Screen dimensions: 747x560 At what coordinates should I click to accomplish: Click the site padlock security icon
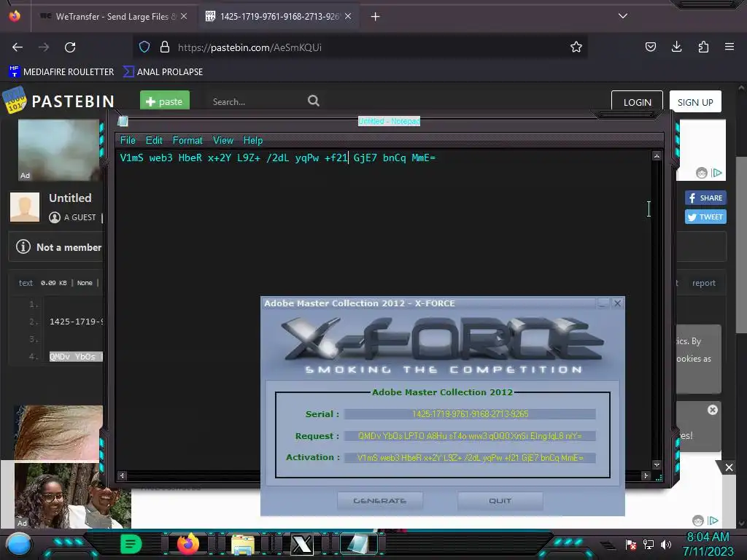pos(165,47)
